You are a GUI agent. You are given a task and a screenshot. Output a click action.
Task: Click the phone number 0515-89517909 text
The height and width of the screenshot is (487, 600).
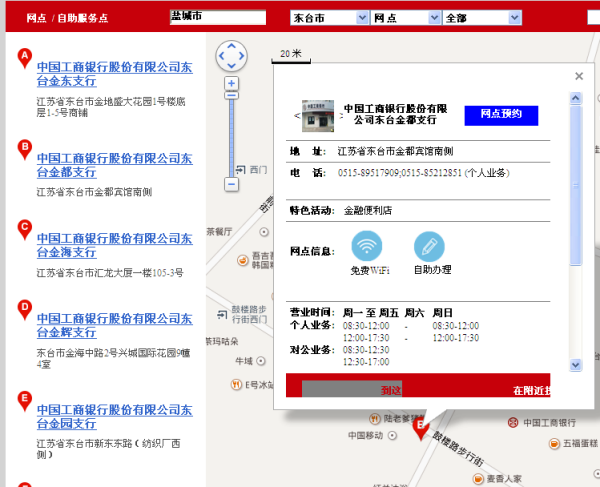tap(368, 173)
